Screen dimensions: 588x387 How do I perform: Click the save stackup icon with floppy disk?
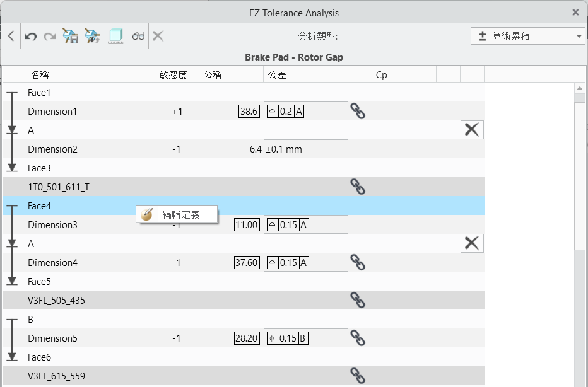pyautogui.click(x=70, y=36)
